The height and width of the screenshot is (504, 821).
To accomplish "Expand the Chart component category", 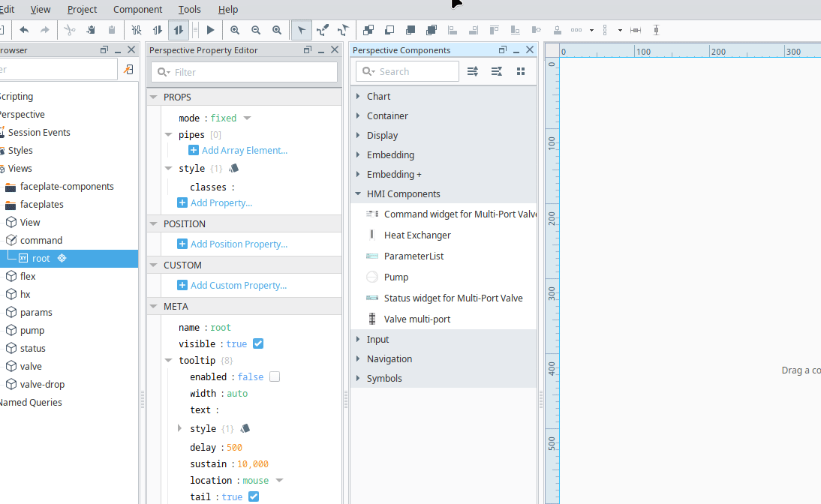I will (x=358, y=96).
